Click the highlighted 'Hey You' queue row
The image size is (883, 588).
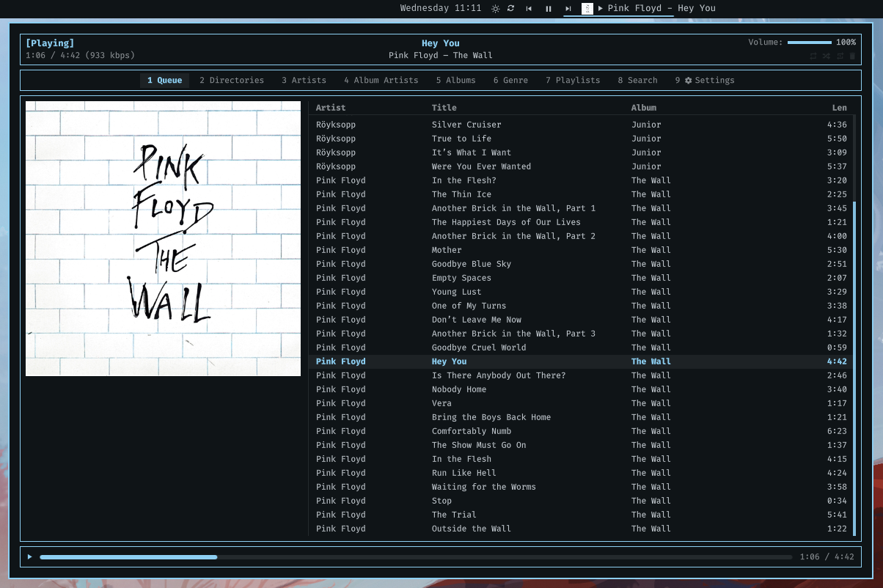pos(582,361)
